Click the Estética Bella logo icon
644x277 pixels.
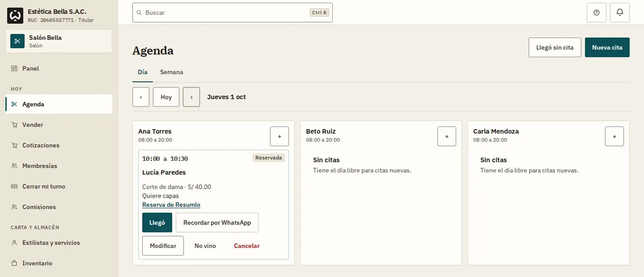[15, 16]
